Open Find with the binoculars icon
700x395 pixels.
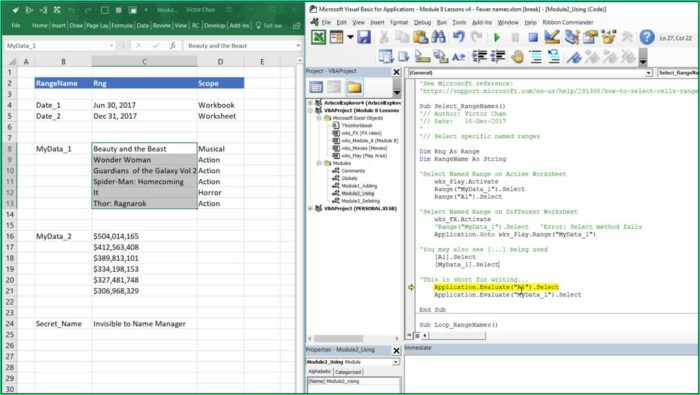click(x=438, y=37)
